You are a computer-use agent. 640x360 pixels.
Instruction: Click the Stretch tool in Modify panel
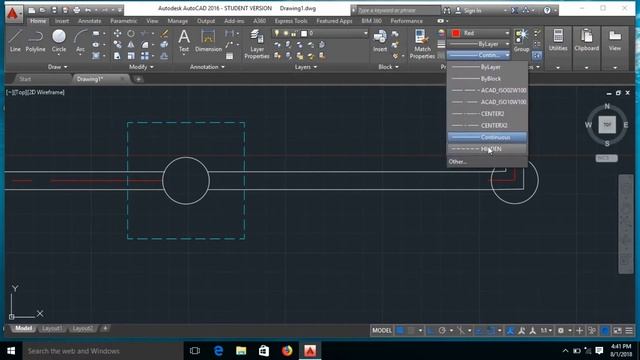point(118,56)
